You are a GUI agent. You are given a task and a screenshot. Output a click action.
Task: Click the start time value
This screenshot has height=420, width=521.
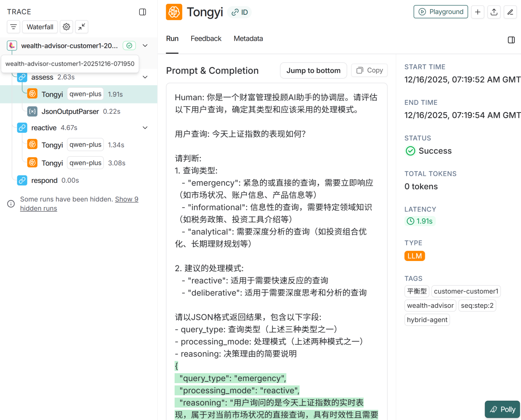click(x=463, y=79)
